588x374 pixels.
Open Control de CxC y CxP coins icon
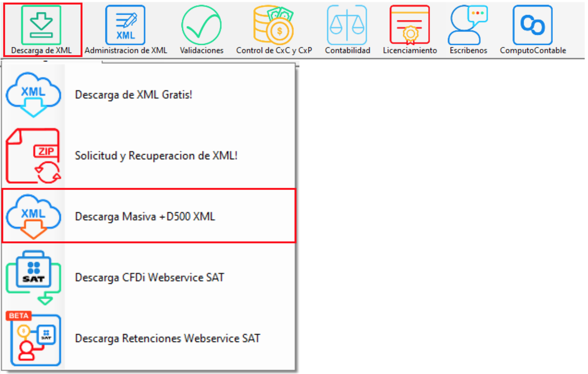point(274,24)
